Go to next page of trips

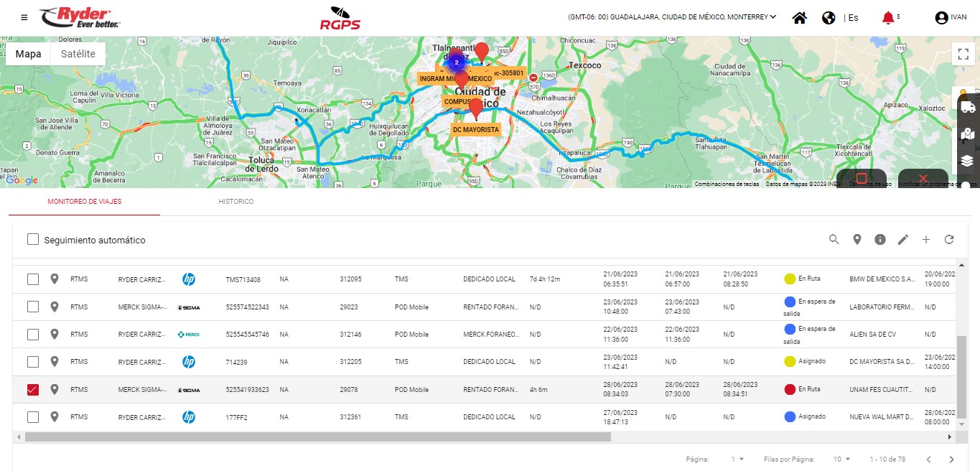951,460
